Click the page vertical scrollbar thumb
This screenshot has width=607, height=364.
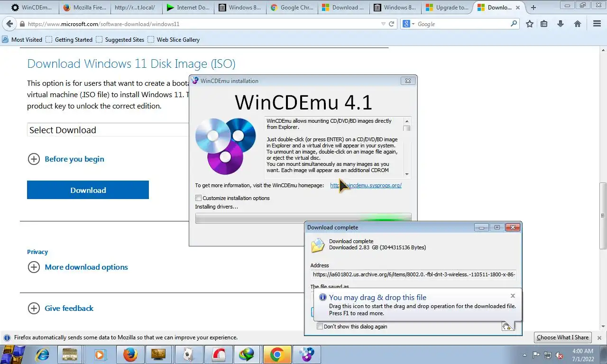click(603, 216)
